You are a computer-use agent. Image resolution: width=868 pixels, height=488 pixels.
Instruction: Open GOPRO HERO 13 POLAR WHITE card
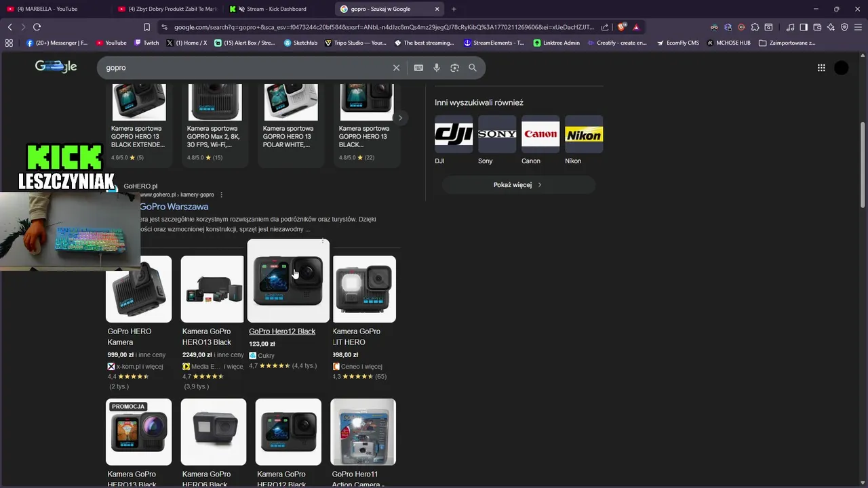(291, 125)
